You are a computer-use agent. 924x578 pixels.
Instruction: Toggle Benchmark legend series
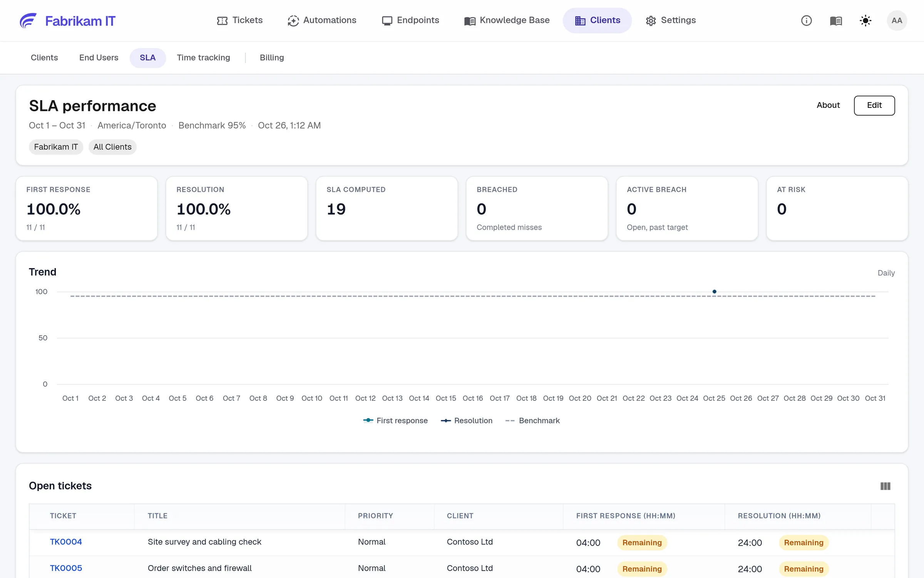[532, 420]
